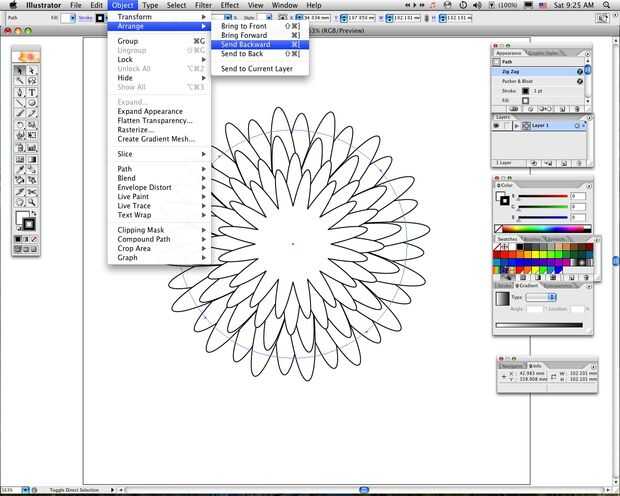Choose Send to Current Layer
The width and height of the screenshot is (620, 496).
(x=260, y=68)
